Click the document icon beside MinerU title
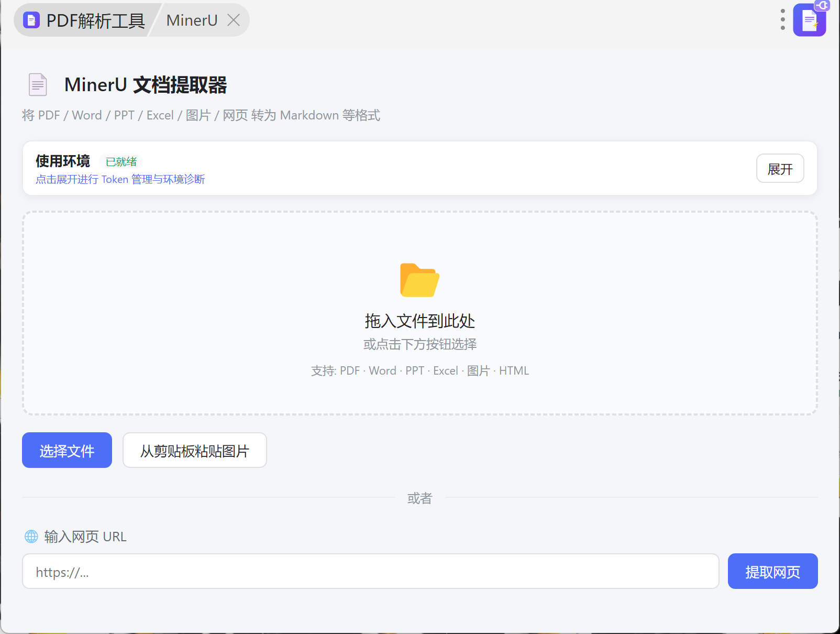840x634 pixels. coord(38,85)
